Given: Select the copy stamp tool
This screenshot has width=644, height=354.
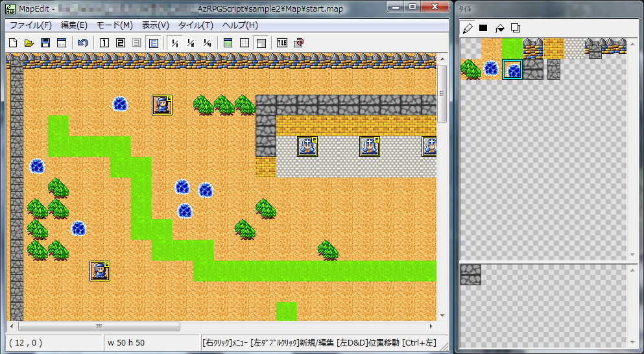Looking at the screenshot, I should (x=516, y=28).
